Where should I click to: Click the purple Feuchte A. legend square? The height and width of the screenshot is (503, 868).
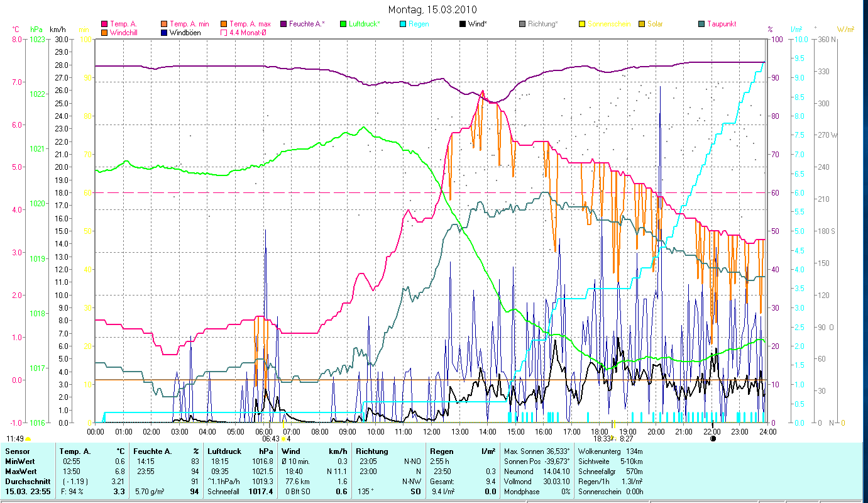click(x=283, y=24)
